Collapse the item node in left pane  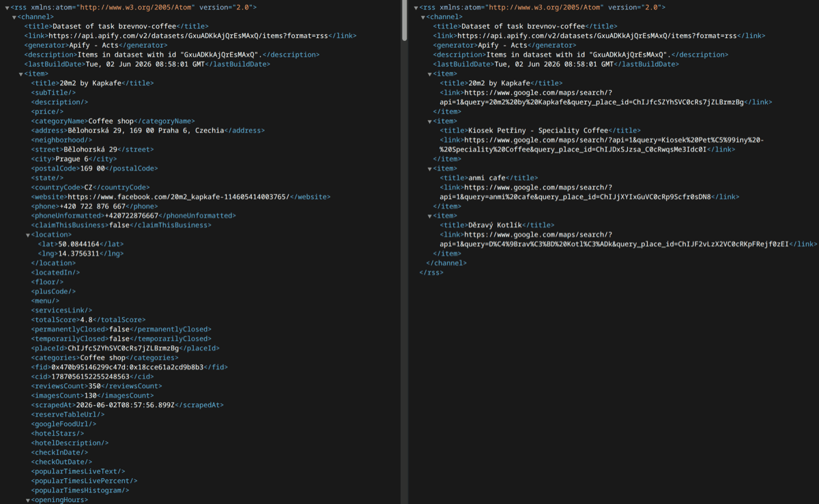point(21,74)
